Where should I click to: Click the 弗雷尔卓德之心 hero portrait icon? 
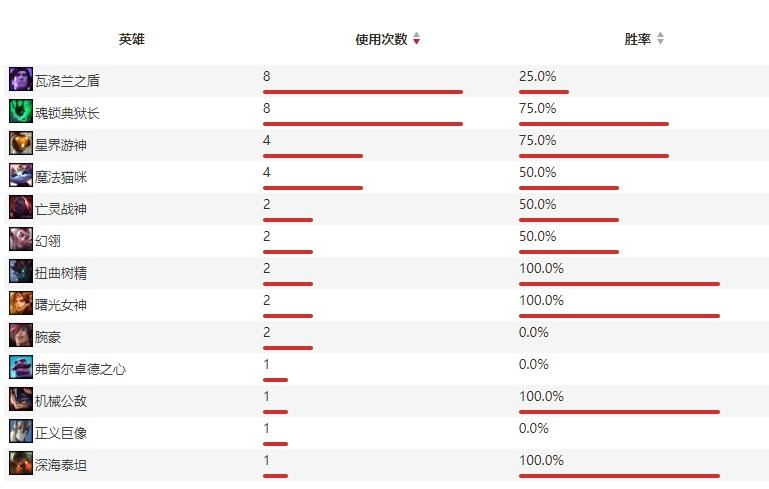coord(21,368)
